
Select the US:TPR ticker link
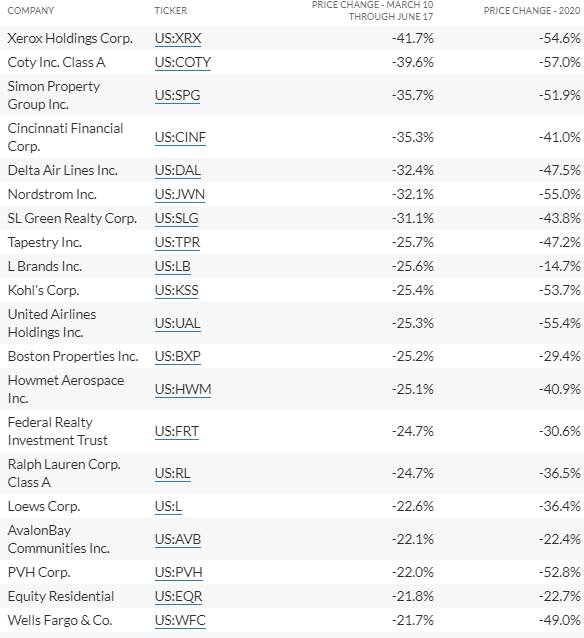coord(177,242)
